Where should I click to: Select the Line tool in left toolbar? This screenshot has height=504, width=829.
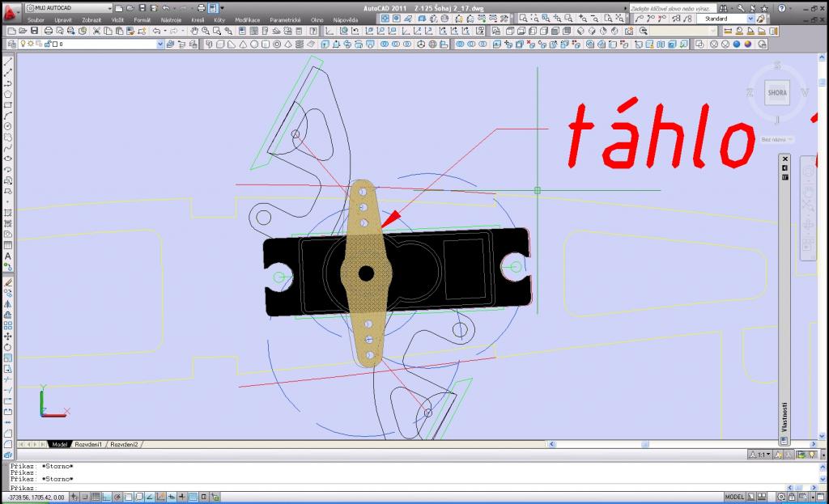coord(8,61)
